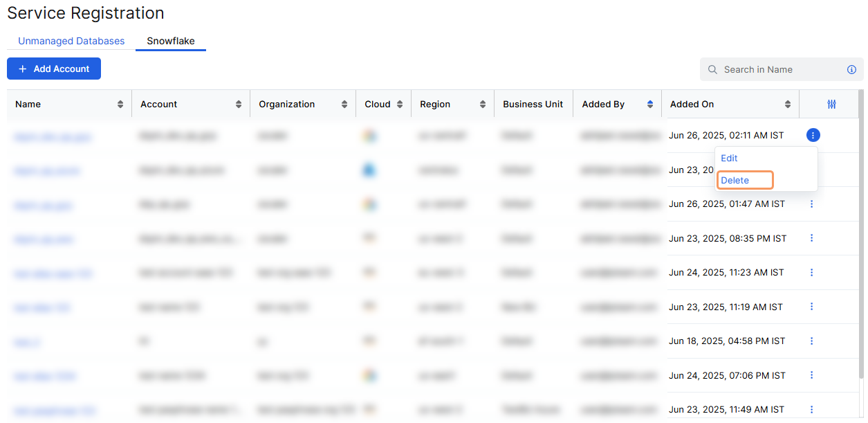Choose Edit in the row context menu
The image size is (868, 423).
(x=729, y=159)
